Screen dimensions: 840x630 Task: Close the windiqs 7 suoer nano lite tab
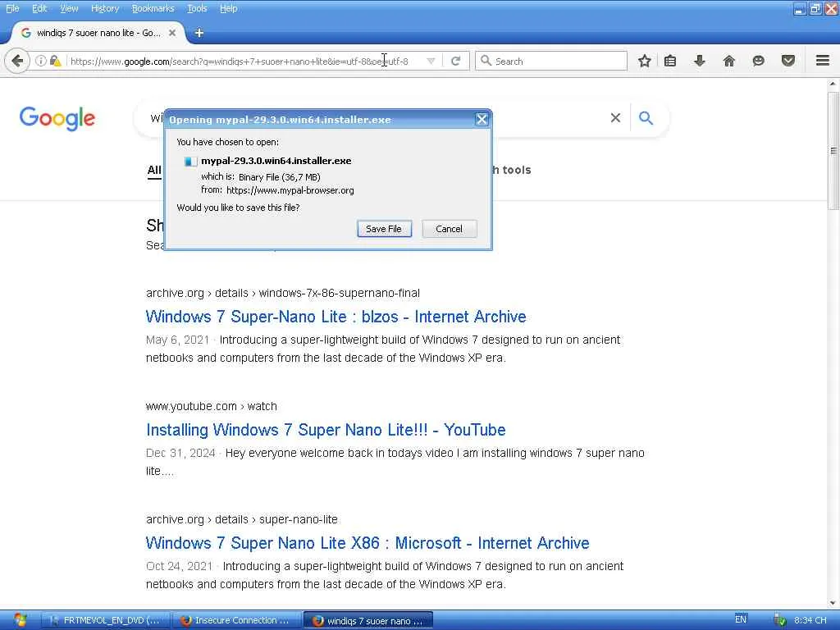tap(172, 33)
